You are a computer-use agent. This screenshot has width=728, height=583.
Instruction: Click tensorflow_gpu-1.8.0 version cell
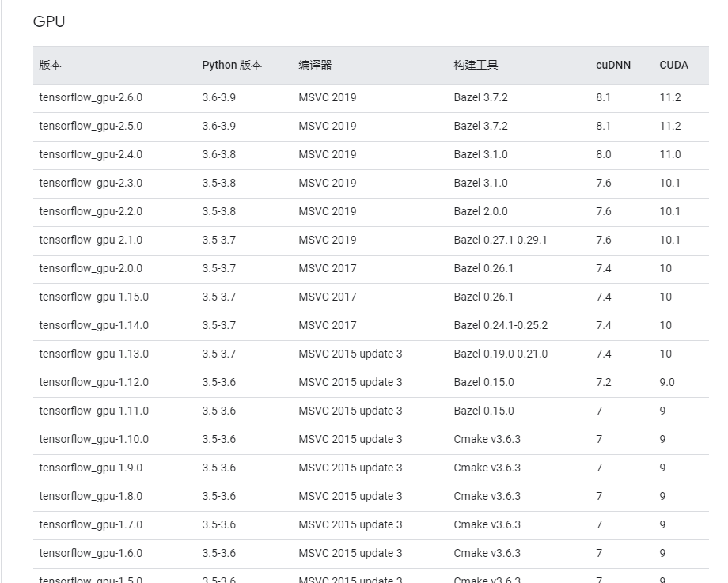(90, 496)
